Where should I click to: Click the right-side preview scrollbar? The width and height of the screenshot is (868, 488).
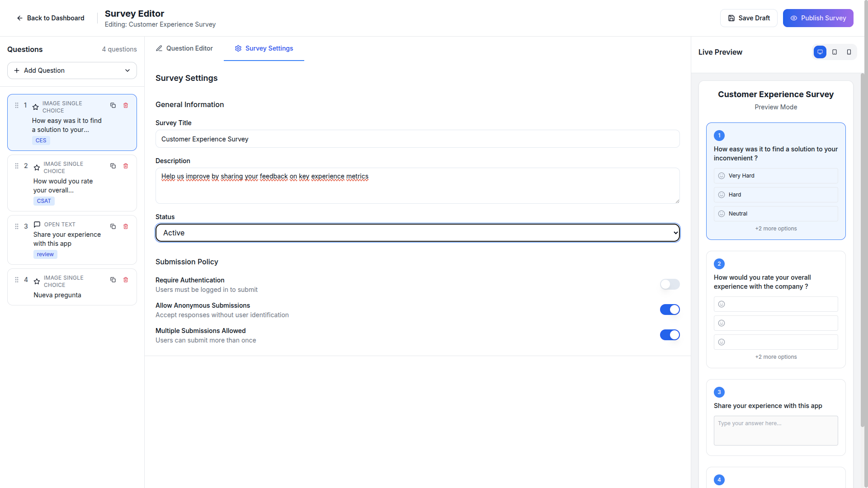click(x=863, y=249)
